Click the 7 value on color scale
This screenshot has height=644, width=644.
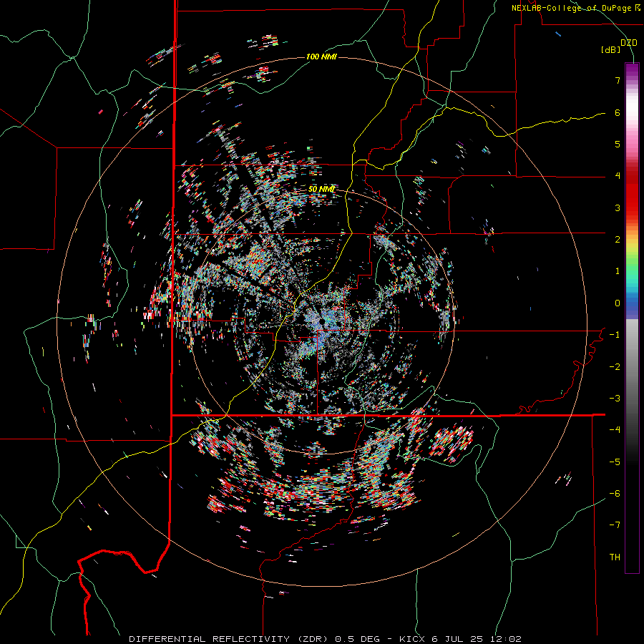click(x=618, y=80)
